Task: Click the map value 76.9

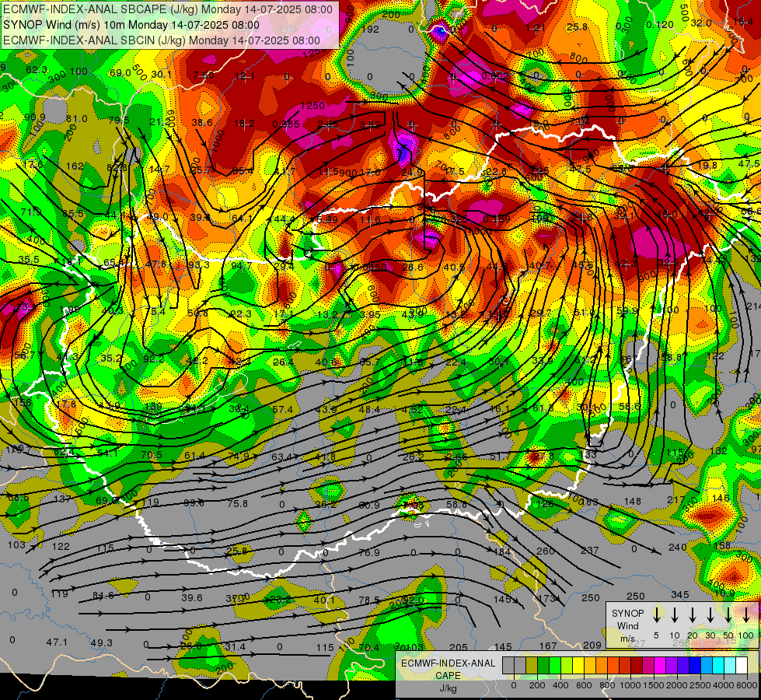Action: [369, 552]
